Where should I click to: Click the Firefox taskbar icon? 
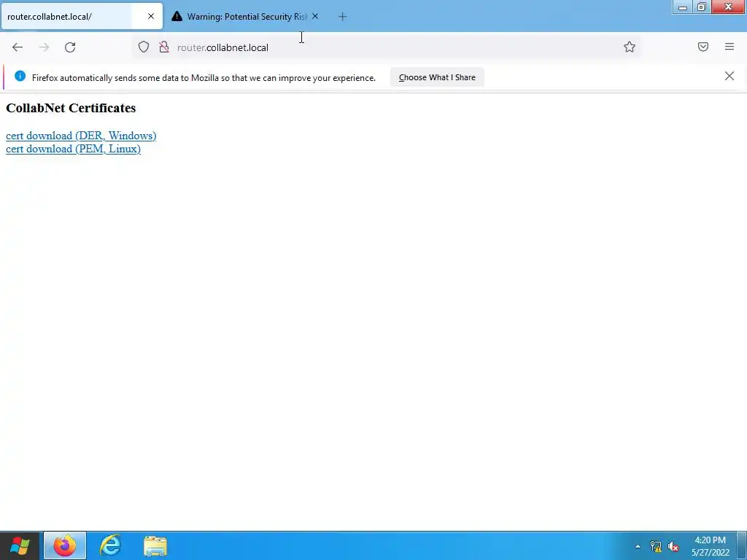click(x=65, y=545)
